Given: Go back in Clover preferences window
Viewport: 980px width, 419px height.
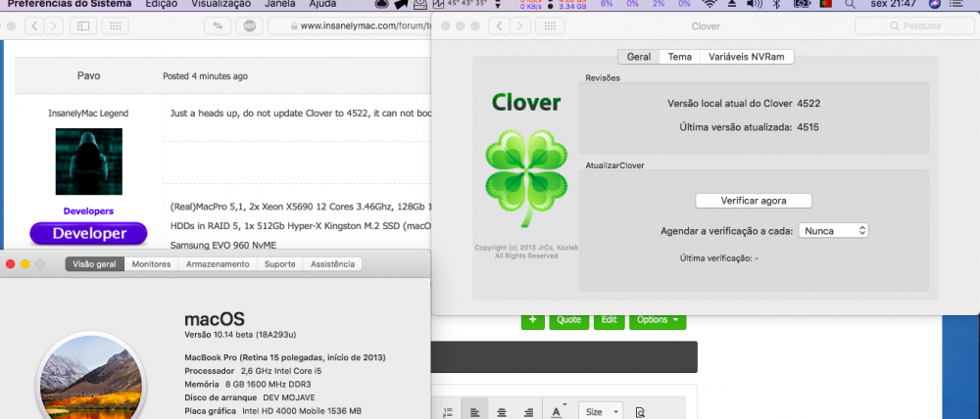Looking at the screenshot, I should [498, 26].
